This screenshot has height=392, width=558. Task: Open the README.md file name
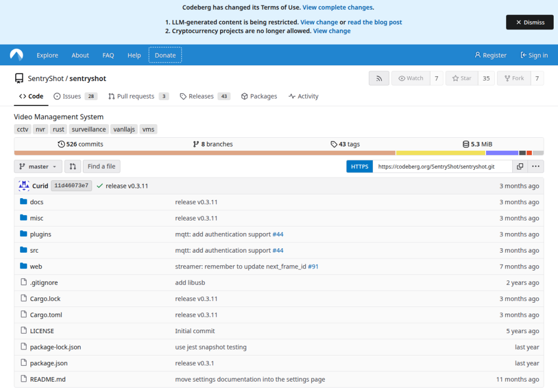tap(48, 379)
